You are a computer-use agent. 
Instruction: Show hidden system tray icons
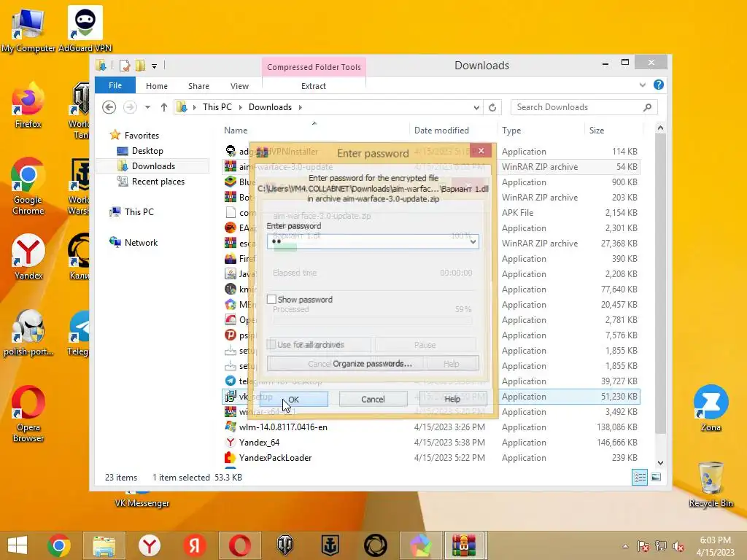coord(625,546)
